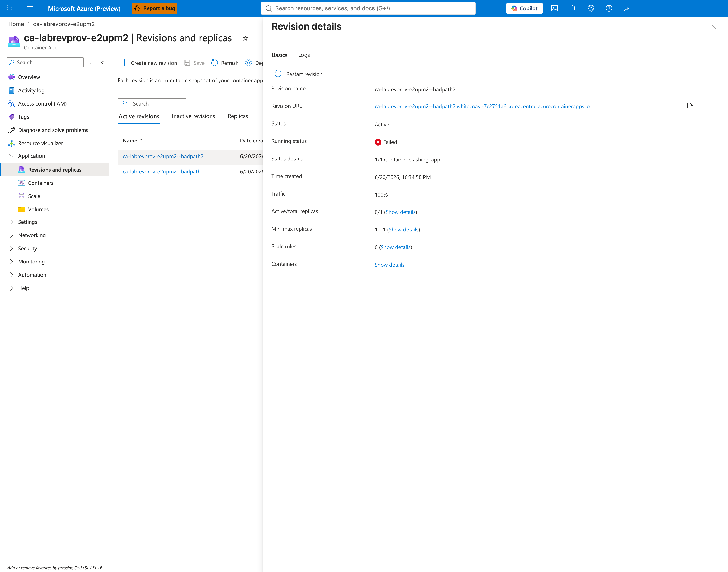Screen dimensions: 728x572
Task: Open the Azure portal apps grid icon
Action: [10, 8]
